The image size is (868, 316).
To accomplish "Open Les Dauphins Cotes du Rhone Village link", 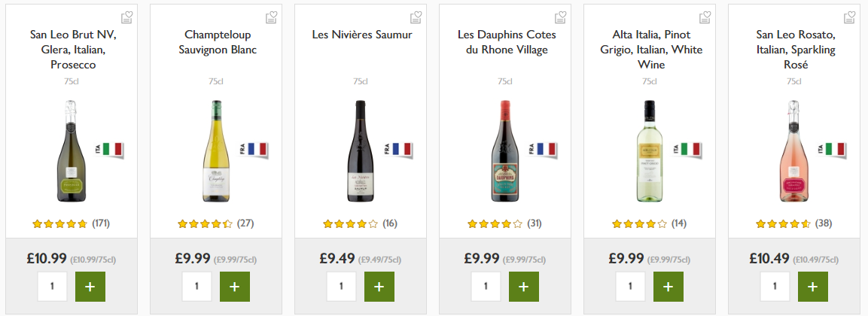I will (x=504, y=42).
